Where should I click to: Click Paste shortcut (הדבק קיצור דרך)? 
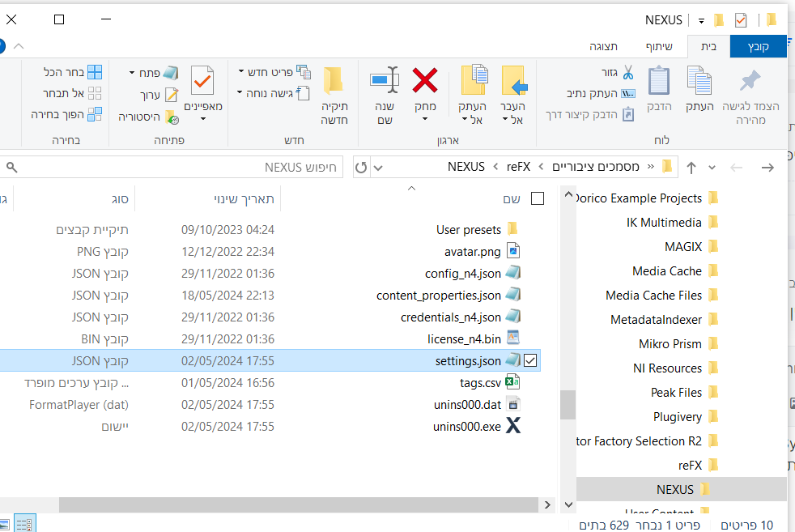[x=589, y=115]
